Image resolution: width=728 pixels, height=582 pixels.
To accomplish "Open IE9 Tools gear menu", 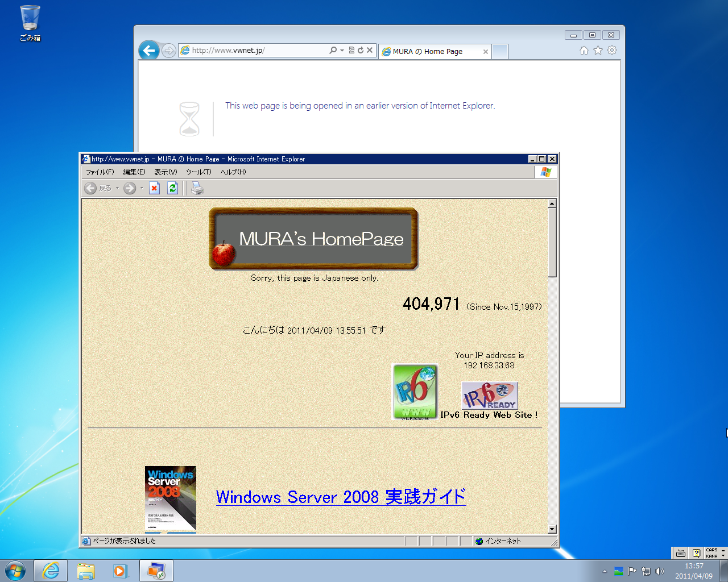I will [612, 51].
